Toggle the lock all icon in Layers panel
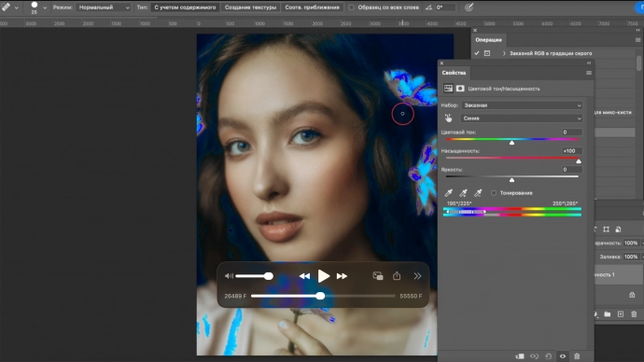 coord(618,230)
